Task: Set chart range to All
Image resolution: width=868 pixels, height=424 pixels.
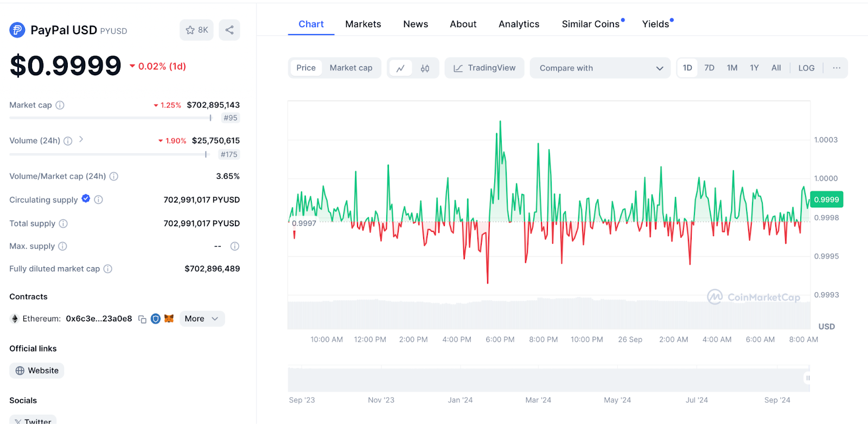Action: pyautogui.click(x=776, y=68)
